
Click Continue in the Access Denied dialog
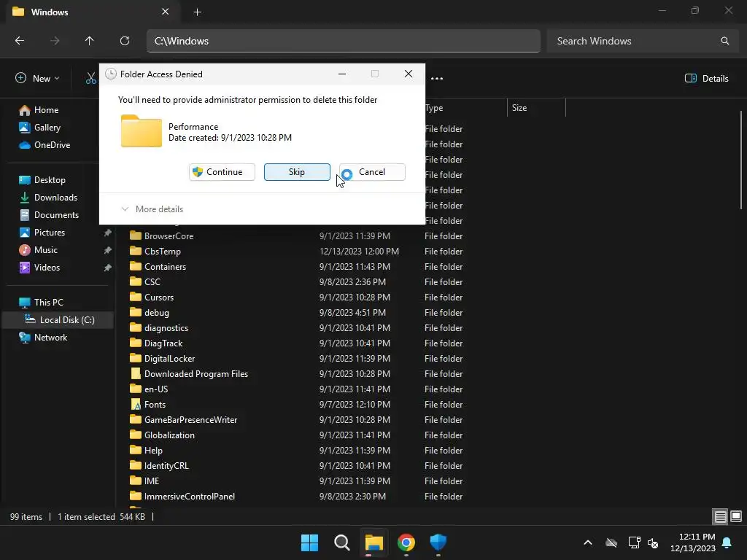pyautogui.click(x=222, y=172)
